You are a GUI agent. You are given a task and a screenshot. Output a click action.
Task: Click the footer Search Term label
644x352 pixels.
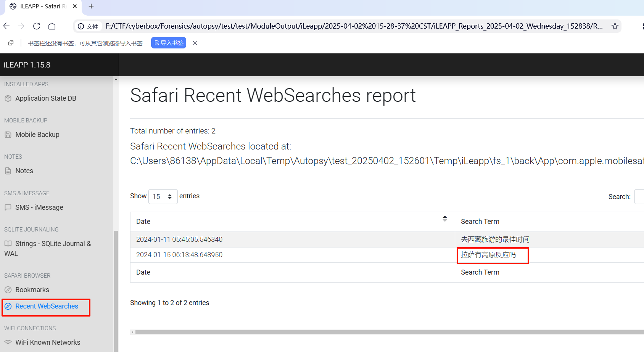(x=480, y=272)
